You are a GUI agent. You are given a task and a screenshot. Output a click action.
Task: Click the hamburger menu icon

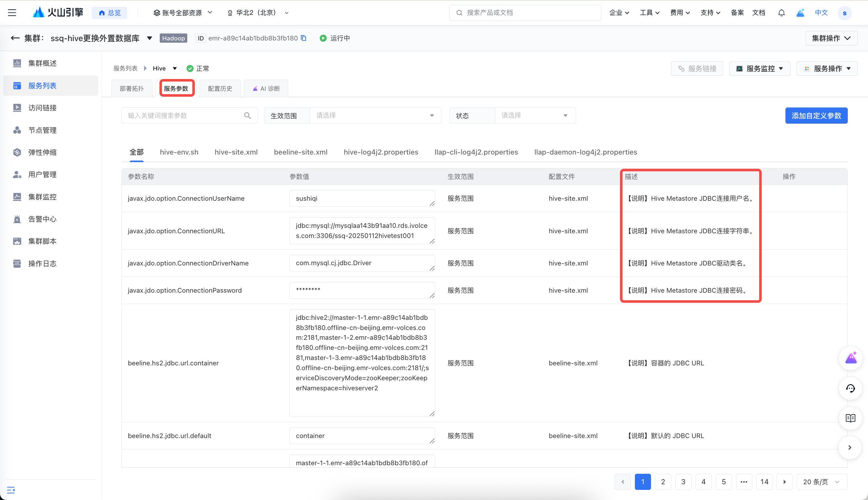[x=12, y=13]
